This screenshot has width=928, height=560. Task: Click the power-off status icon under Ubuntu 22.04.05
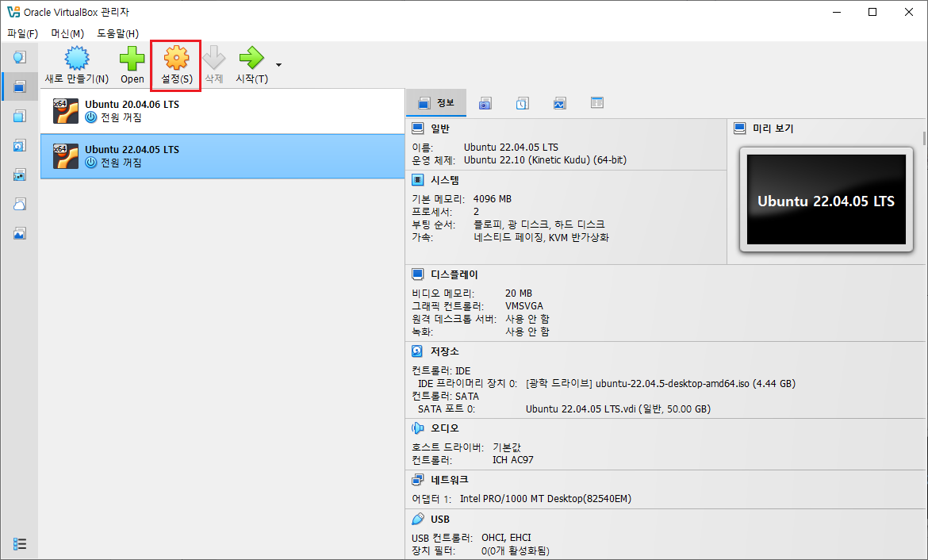[x=90, y=162]
